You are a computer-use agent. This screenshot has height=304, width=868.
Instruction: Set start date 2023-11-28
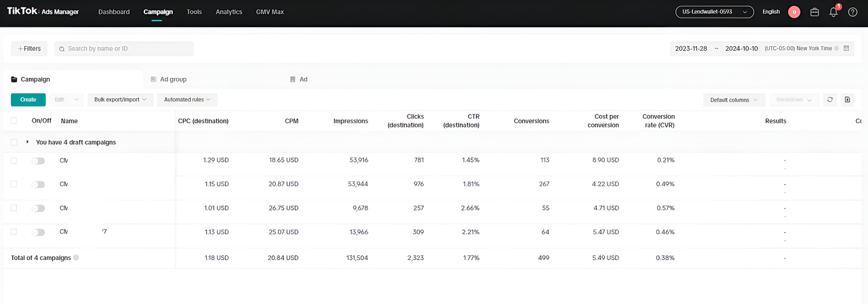point(691,49)
